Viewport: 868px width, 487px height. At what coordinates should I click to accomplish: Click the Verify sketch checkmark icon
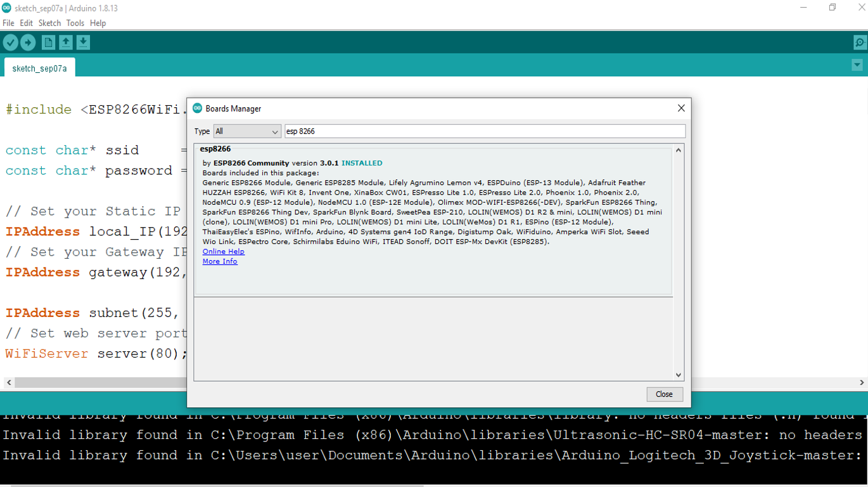tap(11, 42)
